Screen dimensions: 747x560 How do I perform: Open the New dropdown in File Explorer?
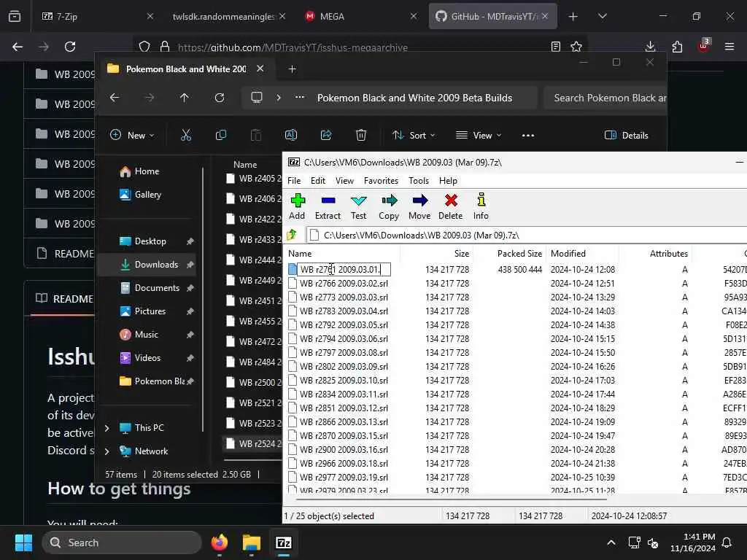coord(132,135)
